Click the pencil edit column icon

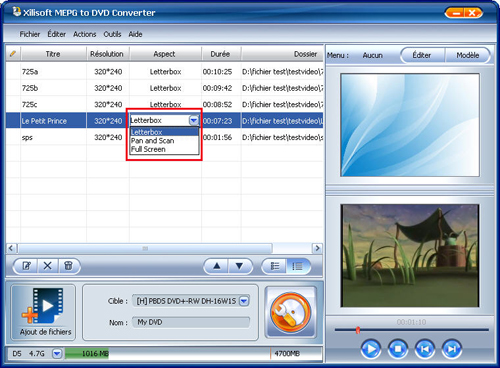pyautogui.click(x=13, y=54)
